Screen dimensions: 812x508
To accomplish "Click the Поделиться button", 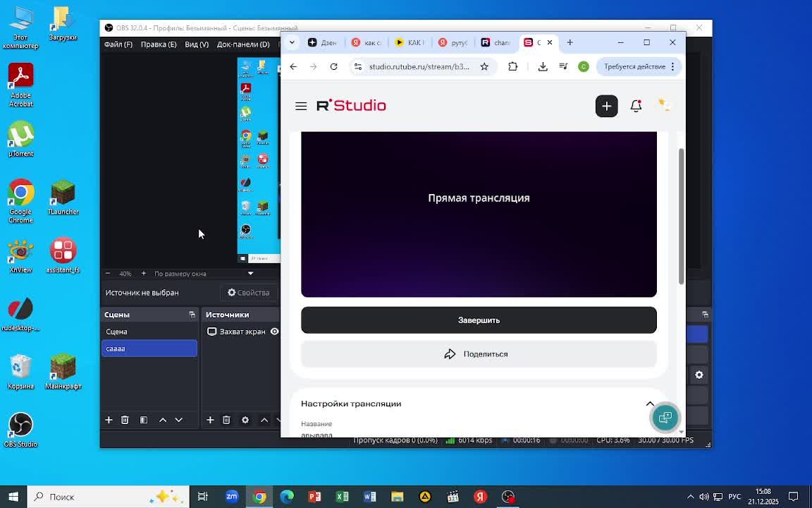I will click(479, 354).
